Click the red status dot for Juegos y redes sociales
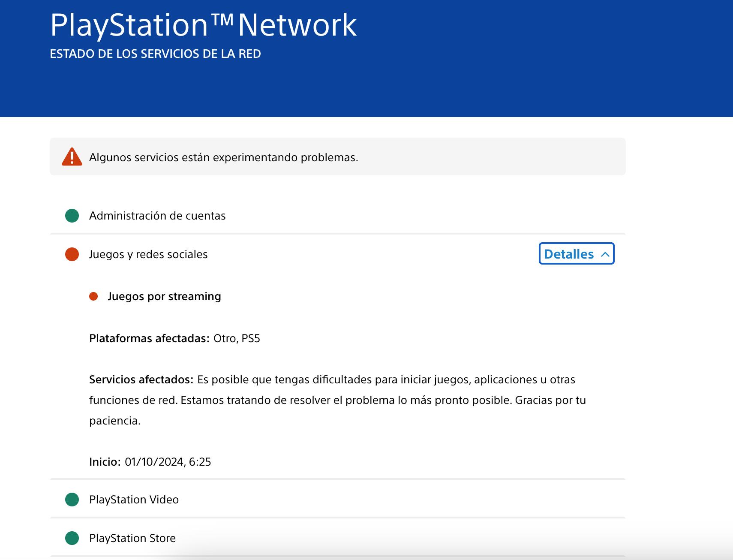 coord(72,254)
